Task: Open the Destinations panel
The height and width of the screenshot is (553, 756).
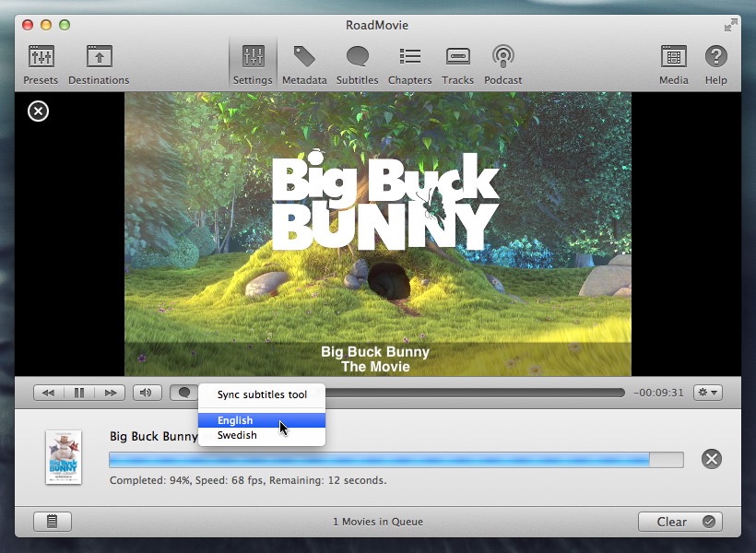Action: [x=99, y=65]
